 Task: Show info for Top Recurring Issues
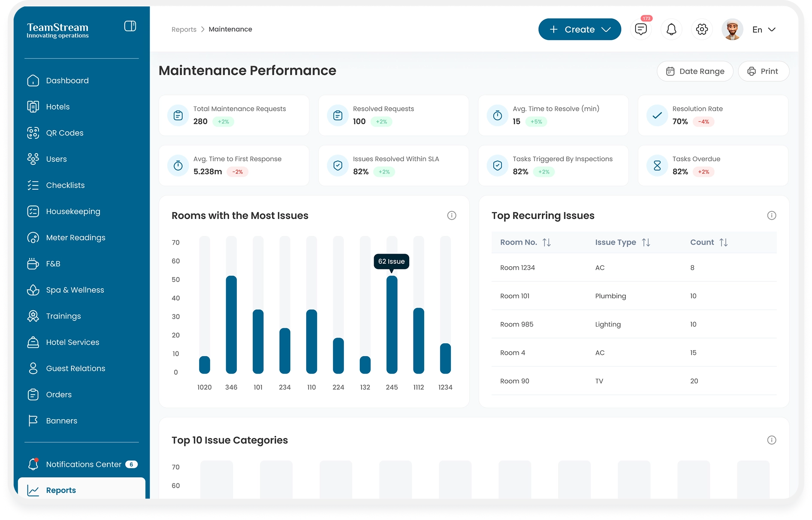click(x=771, y=215)
